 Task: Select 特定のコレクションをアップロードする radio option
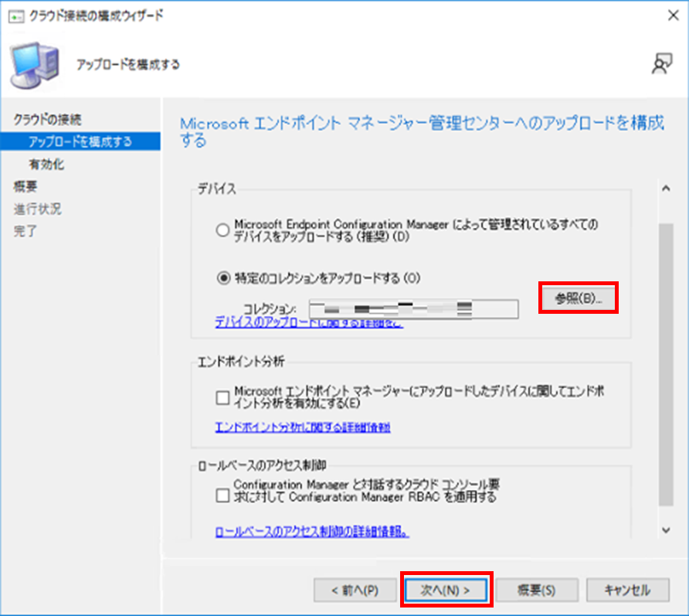[x=223, y=278]
